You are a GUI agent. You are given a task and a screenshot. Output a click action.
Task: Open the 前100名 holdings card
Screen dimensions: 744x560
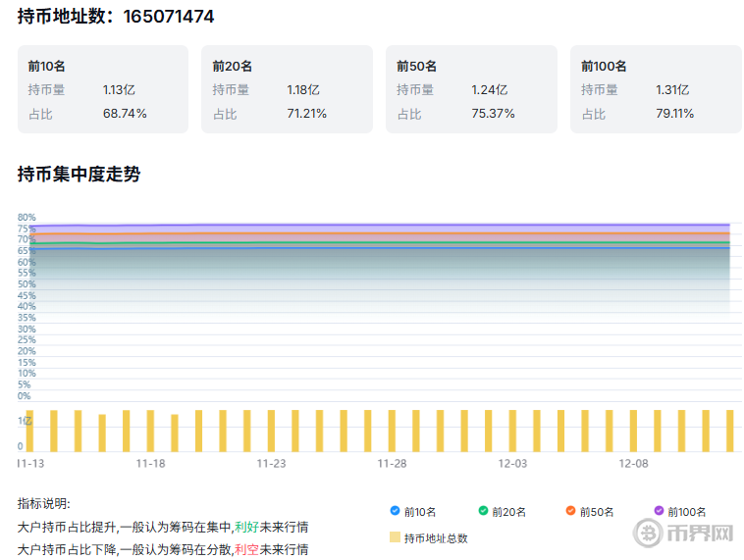(656, 89)
